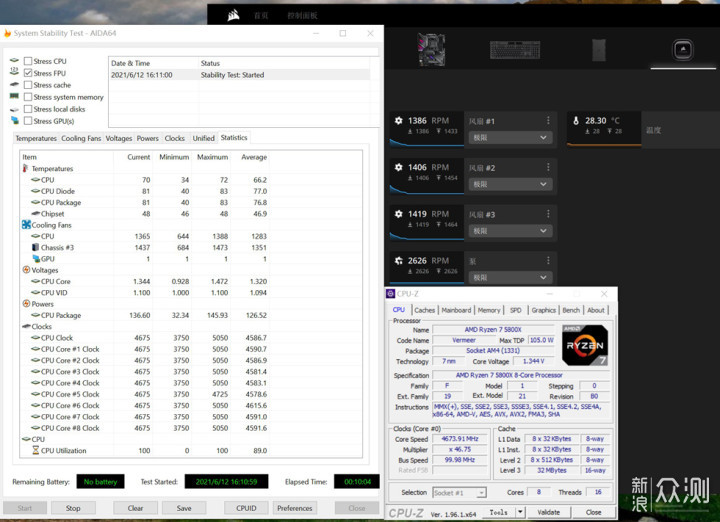Click the Temperatures thermometer icon in Statistics list
Screen dimensions: 720x522
[x=25, y=168]
